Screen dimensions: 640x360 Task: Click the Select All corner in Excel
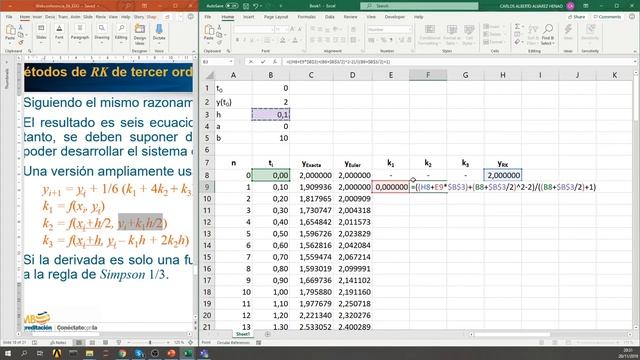[x=209, y=75]
